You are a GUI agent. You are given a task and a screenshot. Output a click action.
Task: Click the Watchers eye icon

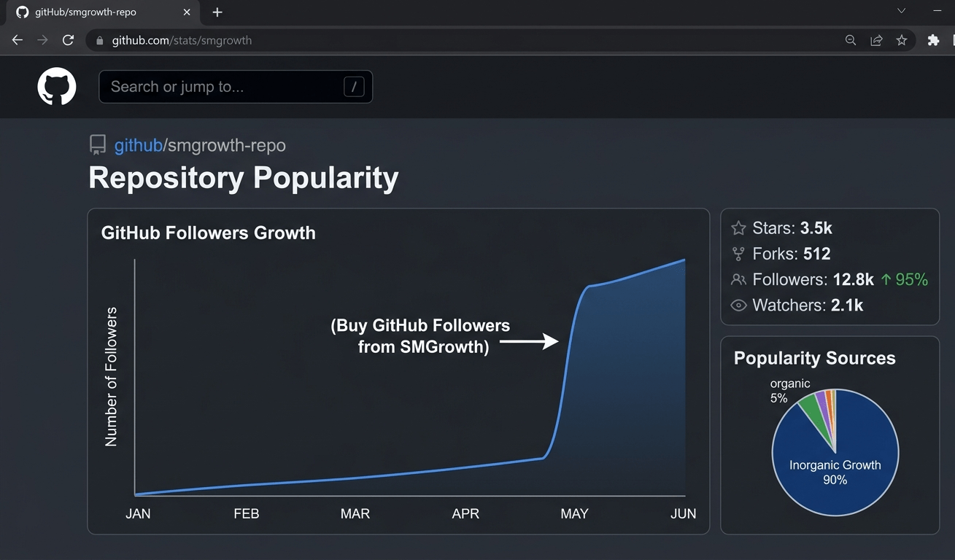coord(738,306)
